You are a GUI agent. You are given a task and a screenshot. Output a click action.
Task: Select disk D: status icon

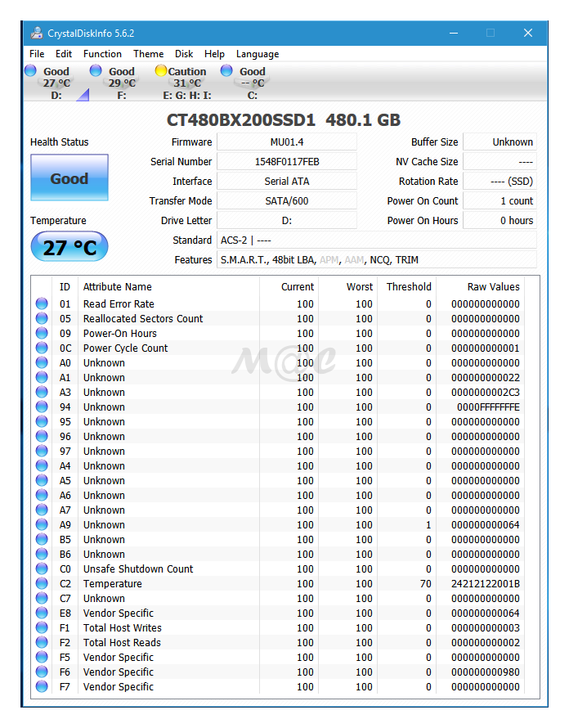coord(30,70)
